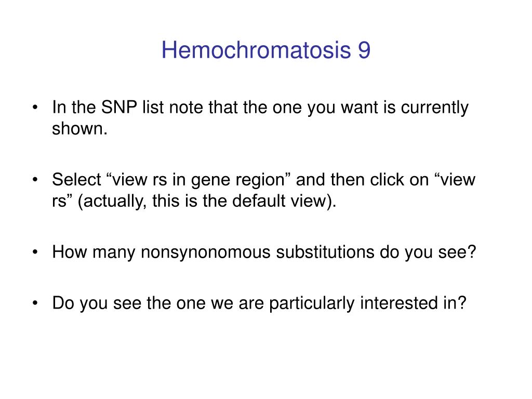The height and width of the screenshot is (399, 532).
Task: Click the words "interested in?" ending the slide
Action: coord(413,303)
